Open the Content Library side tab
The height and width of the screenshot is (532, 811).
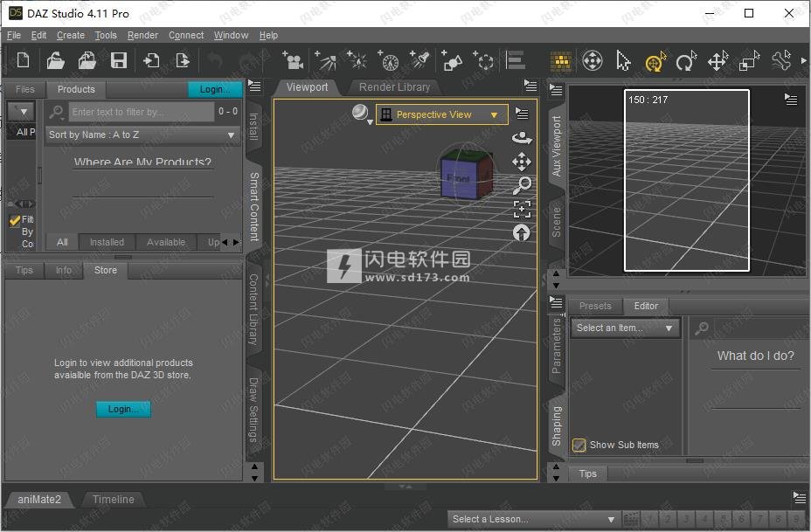pos(253,310)
